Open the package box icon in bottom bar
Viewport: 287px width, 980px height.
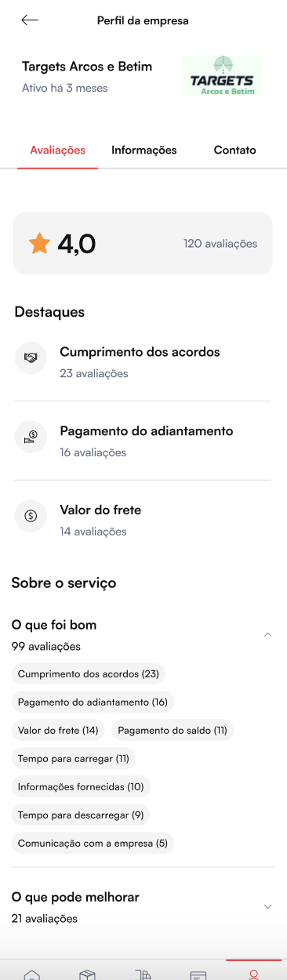pyautogui.click(x=88, y=975)
